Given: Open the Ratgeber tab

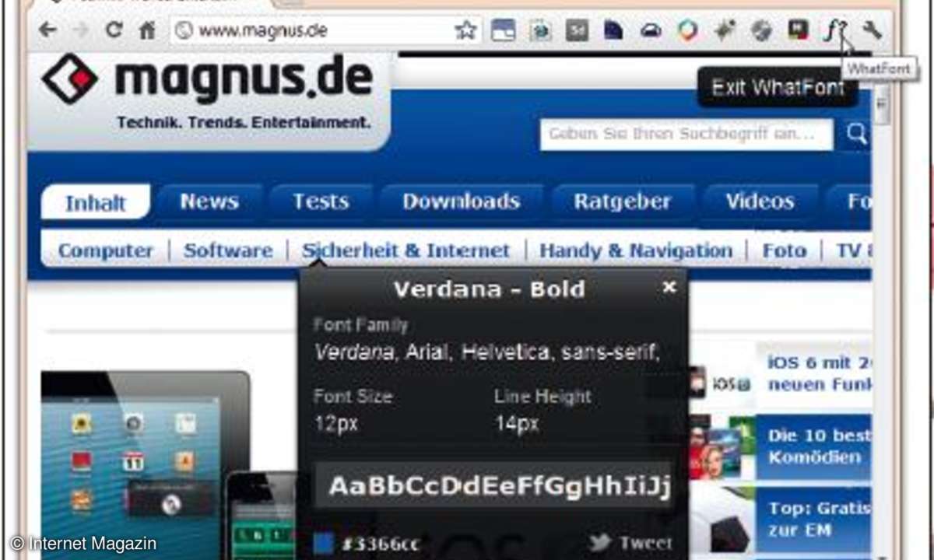Looking at the screenshot, I should coord(622,201).
